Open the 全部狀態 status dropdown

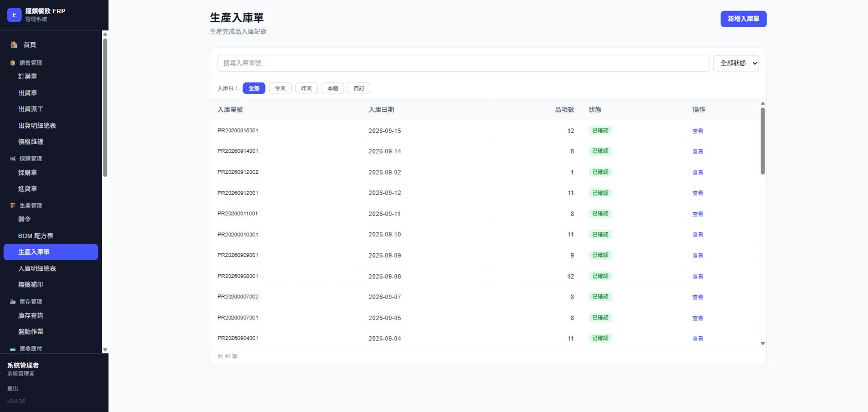point(736,63)
